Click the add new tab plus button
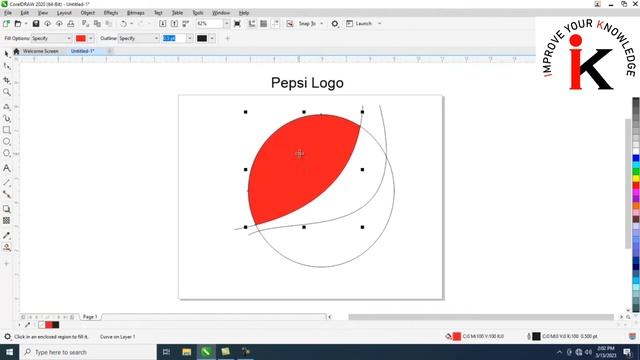This screenshot has height=360, width=640. [x=109, y=51]
